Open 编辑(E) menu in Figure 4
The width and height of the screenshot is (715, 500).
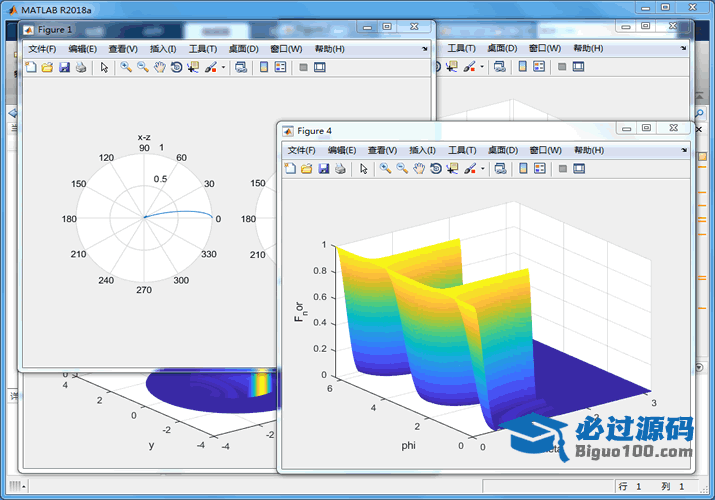(x=342, y=150)
